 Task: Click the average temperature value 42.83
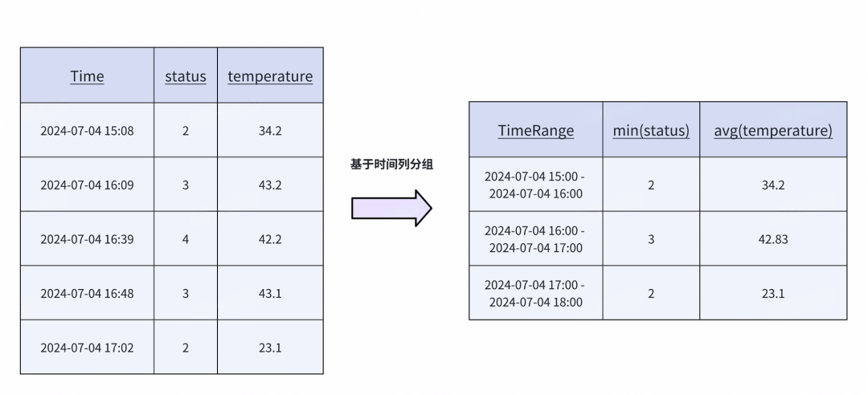click(x=773, y=239)
